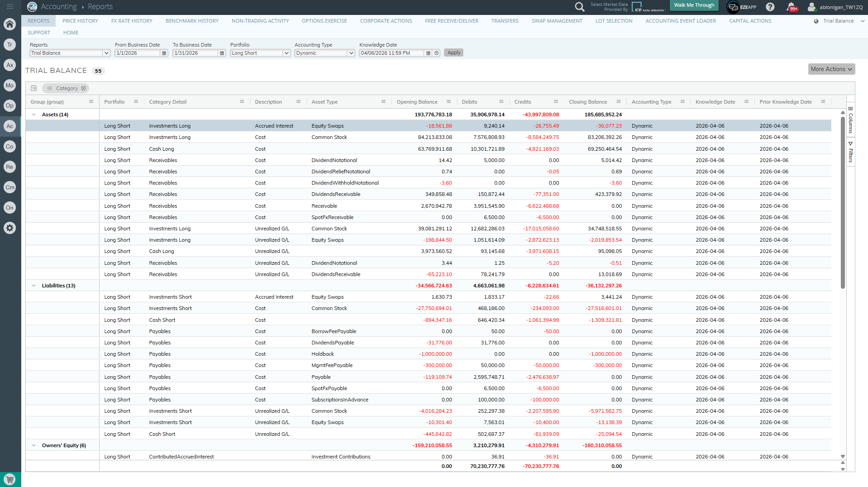868x487 pixels.
Task: Open the Tr module in the sidebar
Action: (x=10, y=44)
